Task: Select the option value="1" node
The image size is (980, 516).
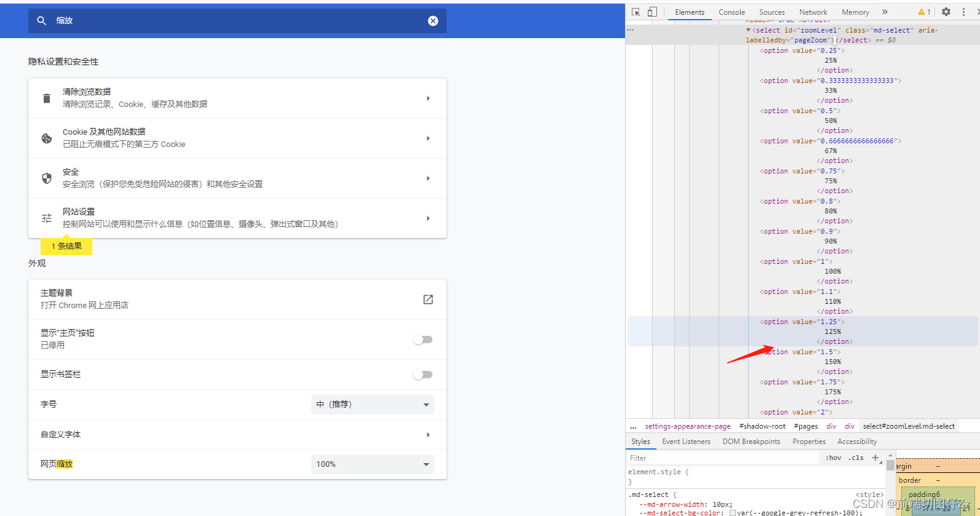Action: pyautogui.click(x=796, y=261)
